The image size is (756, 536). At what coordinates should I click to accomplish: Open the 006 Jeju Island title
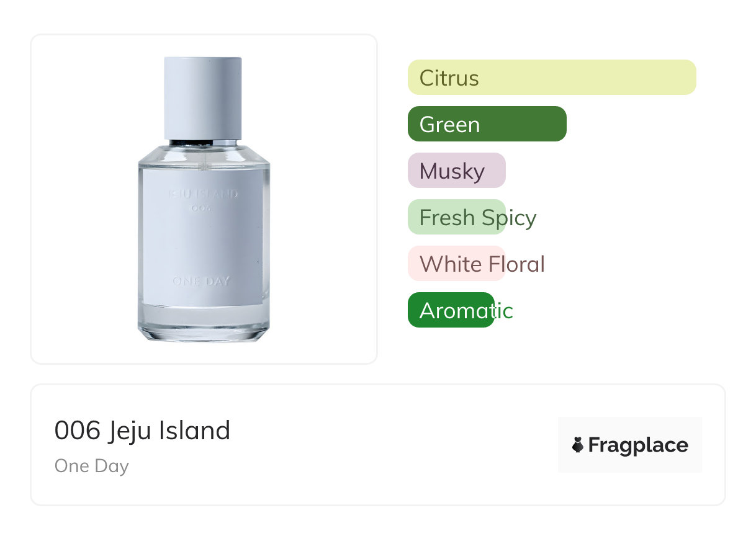tap(142, 431)
